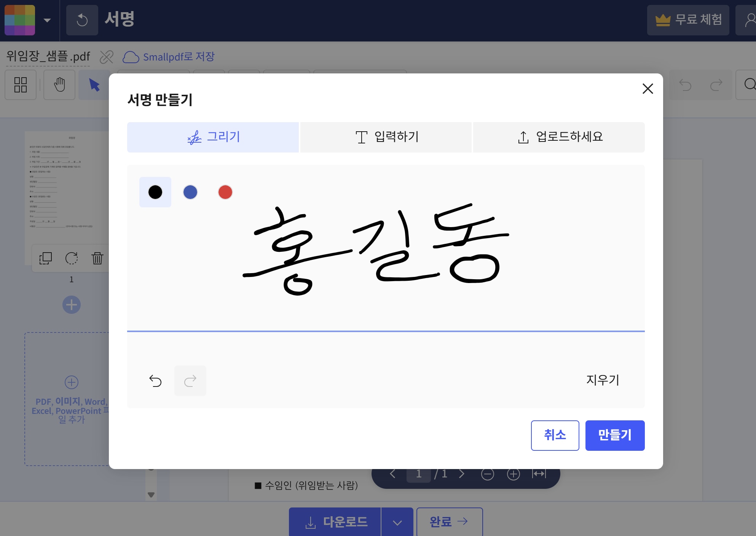Add a page with the blue plus button
Image resolution: width=756 pixels, height=536 pixels.
point(72,305)
